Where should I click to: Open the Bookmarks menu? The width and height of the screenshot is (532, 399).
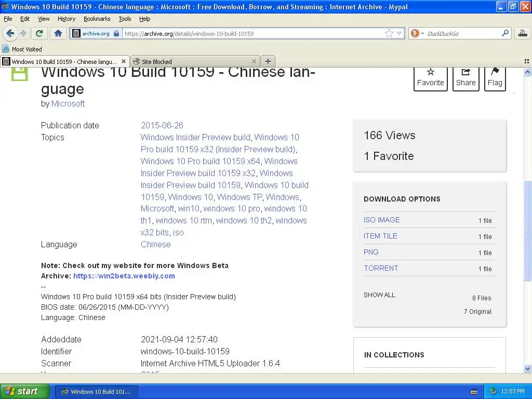coord(97,19)
